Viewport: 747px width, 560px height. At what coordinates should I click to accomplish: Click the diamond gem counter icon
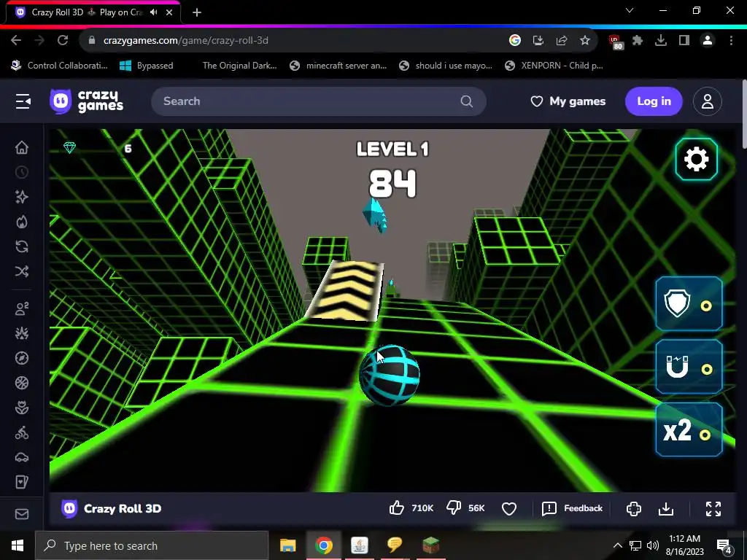[69, 147]
